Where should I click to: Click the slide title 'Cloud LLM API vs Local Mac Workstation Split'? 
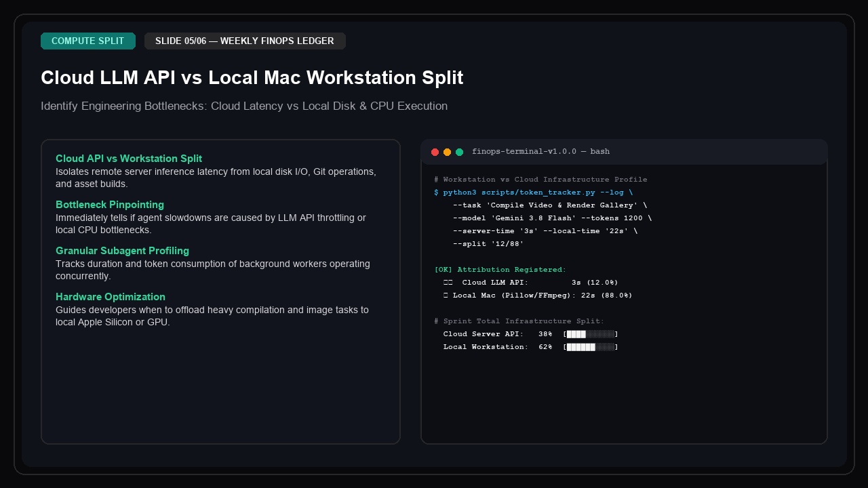[252, 78]
